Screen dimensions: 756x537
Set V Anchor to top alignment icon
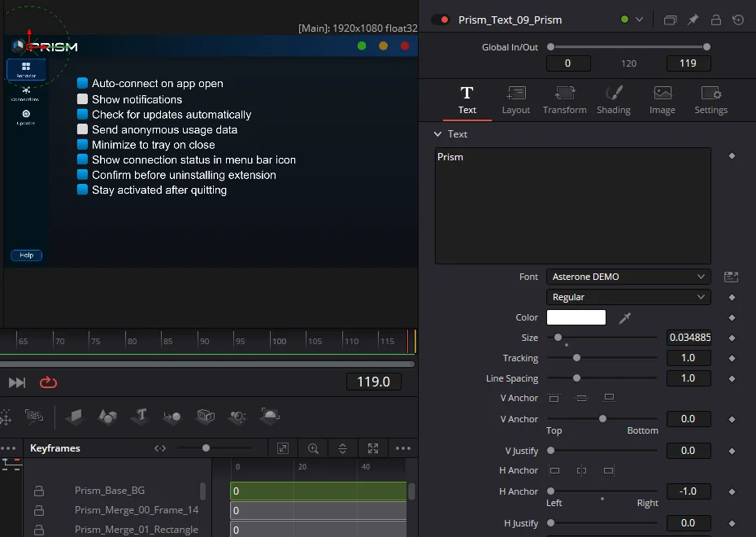tap(554, 398)
